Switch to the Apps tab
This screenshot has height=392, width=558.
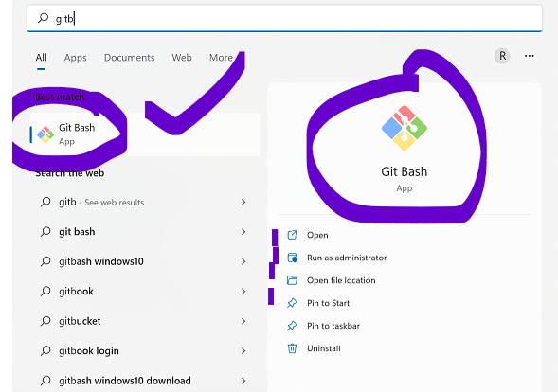click(x=76, y=58)
